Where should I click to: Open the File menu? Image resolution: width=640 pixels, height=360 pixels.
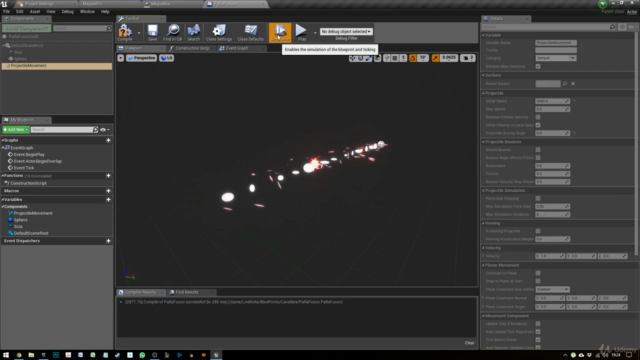coord(7,11)
